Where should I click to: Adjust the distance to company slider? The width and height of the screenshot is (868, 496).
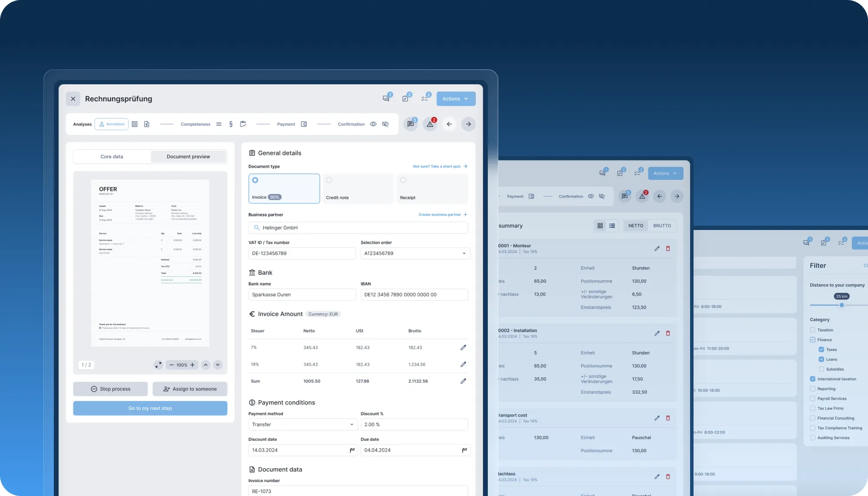point(842,305)
